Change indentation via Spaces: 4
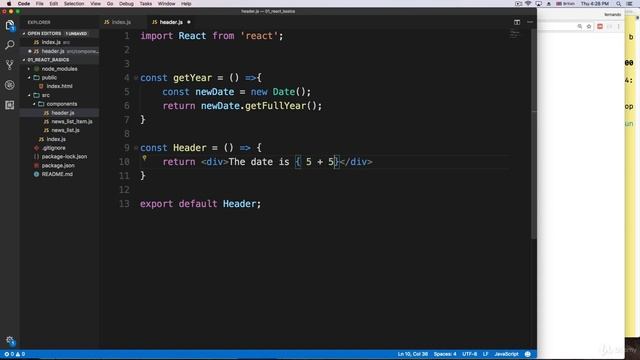This screenshot has height=360, width=640. click(445, 354)
